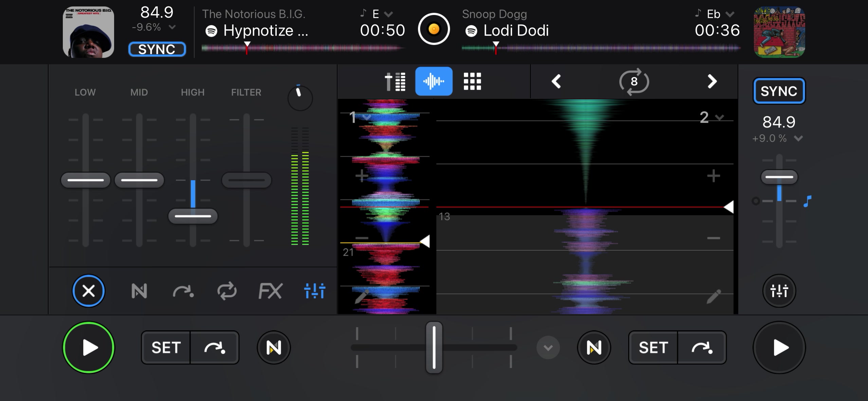Image resolution: width=868 pixels, height=401 pixels.
Task: Tap the Snoop Dogg artist name
Action: [x=494, y=14]
